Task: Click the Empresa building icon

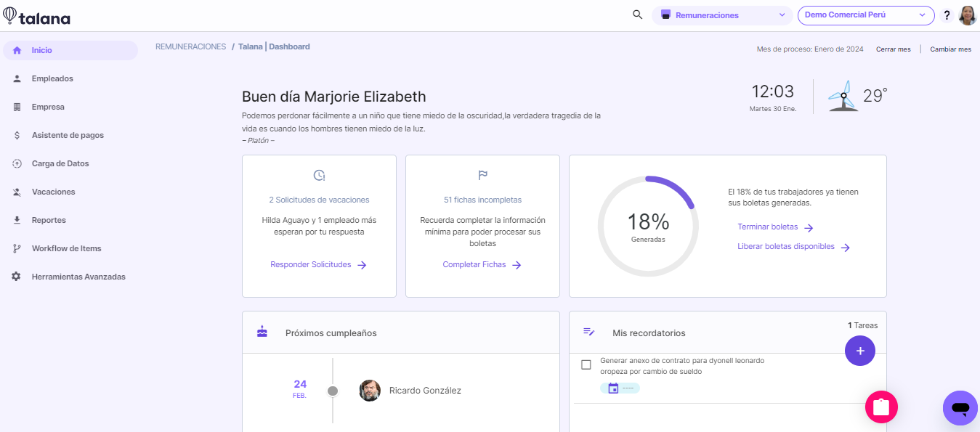Action: (x=17, y=107)
